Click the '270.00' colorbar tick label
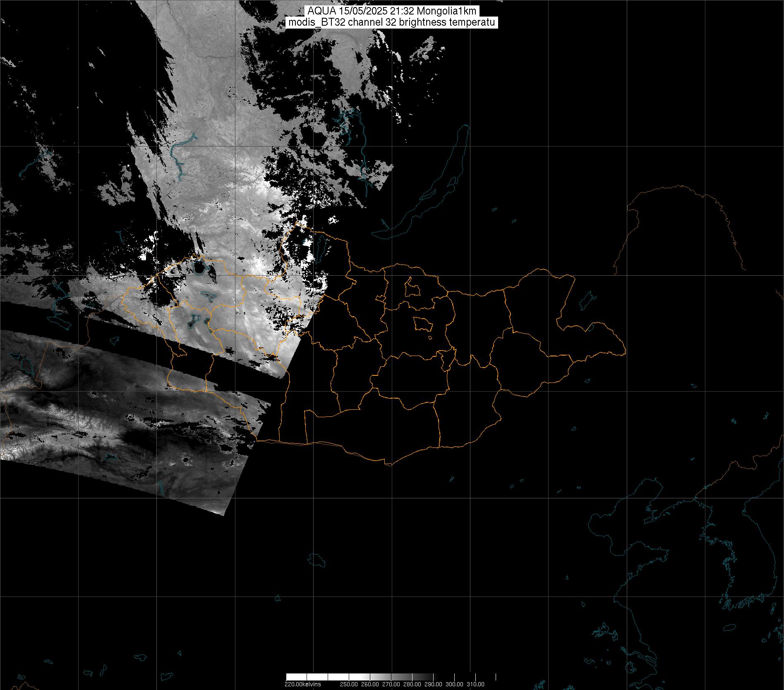This screenshot has height=690, width=784. point(391,684)
